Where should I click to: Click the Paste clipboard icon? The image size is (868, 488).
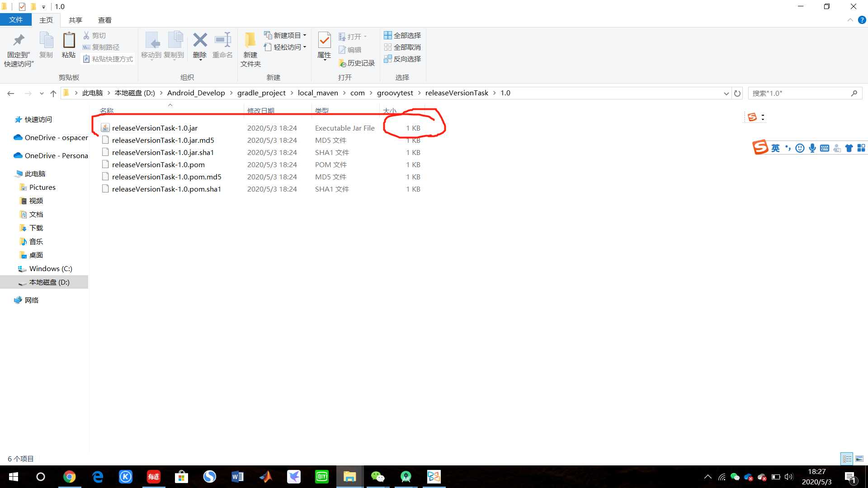pos(69,40)
